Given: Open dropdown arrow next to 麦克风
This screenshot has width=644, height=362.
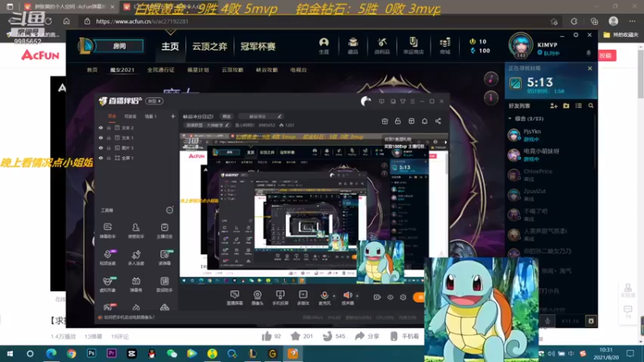Looking at the screenshot, I should pos(334,295).
